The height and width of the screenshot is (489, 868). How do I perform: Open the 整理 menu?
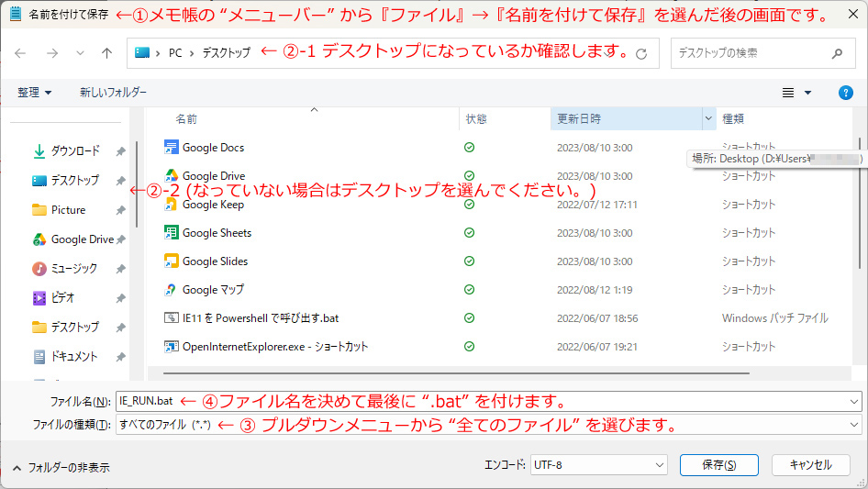tap(34, 93)
